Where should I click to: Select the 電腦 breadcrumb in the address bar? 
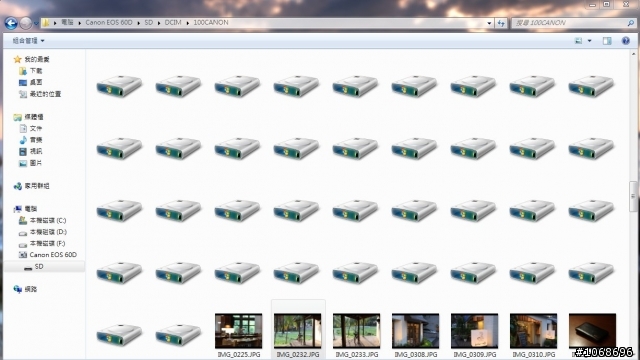coord(67,22)
